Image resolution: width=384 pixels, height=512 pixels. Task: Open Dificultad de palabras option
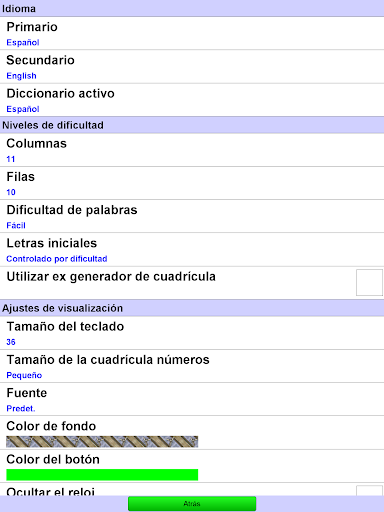[x=192, y=216]
